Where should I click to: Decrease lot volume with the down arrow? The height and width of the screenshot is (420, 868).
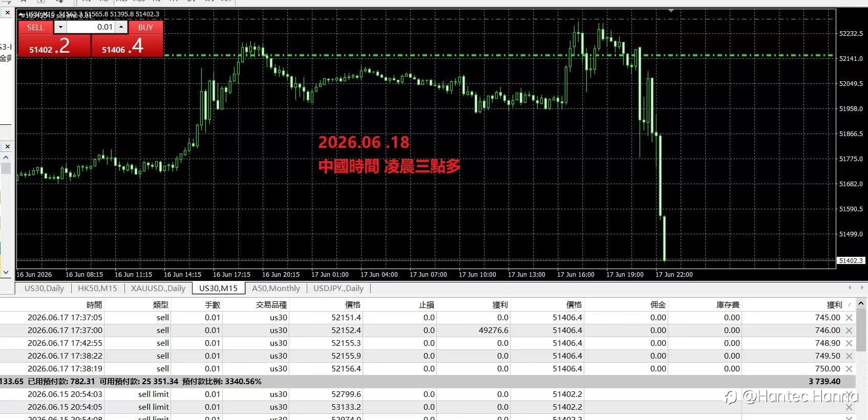click(60, 27)
